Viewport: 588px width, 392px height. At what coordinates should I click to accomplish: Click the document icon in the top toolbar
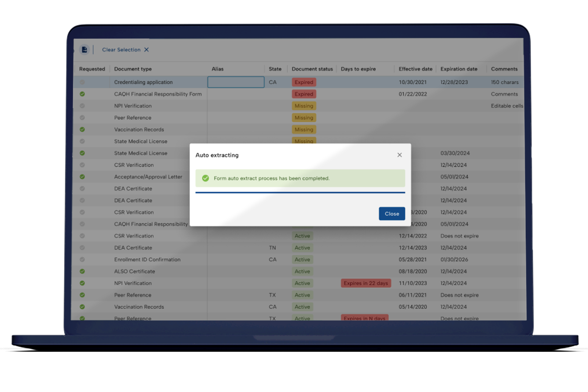pyautogui.click(x=84, y=49)
